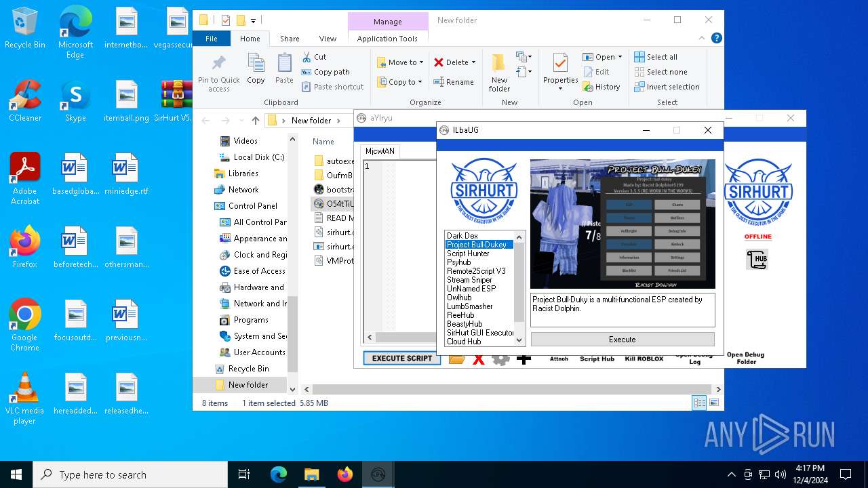This screenshot has width=868, height=488.
Task: Click Open Debug Folder
Action: [745, 358]
